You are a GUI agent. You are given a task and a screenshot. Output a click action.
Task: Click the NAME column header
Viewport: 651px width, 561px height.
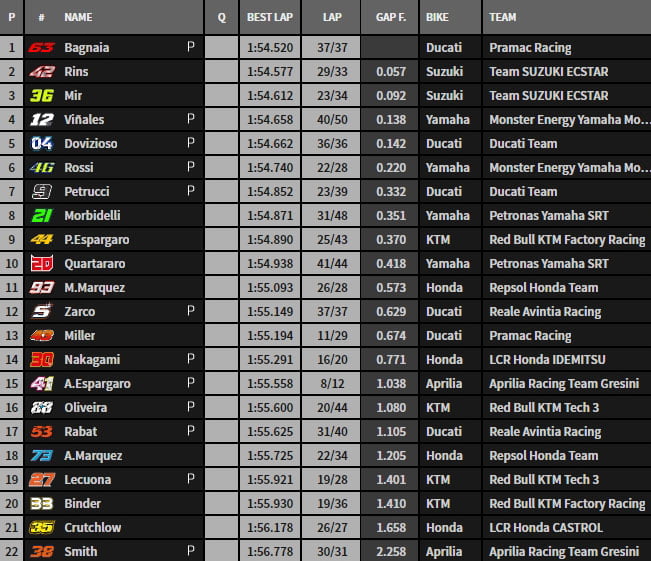78,18
